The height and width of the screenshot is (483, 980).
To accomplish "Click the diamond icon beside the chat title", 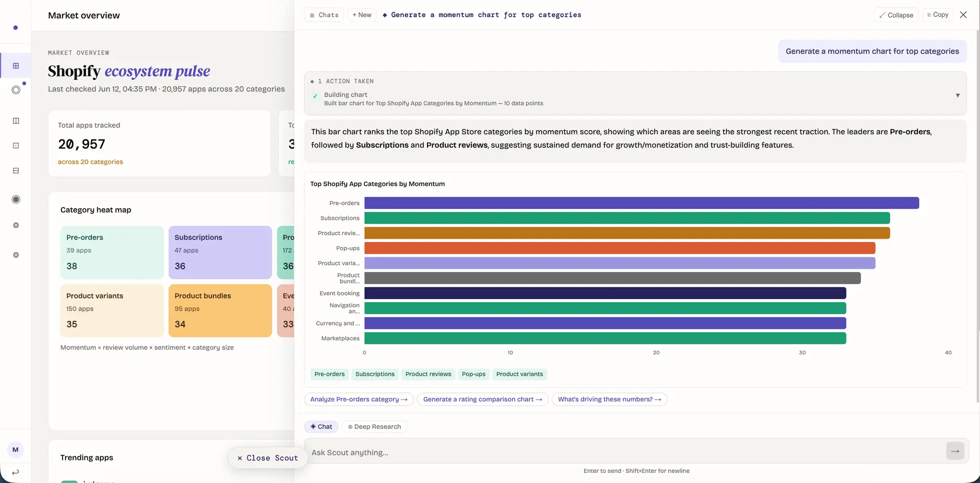I will [x=385, y=15].
